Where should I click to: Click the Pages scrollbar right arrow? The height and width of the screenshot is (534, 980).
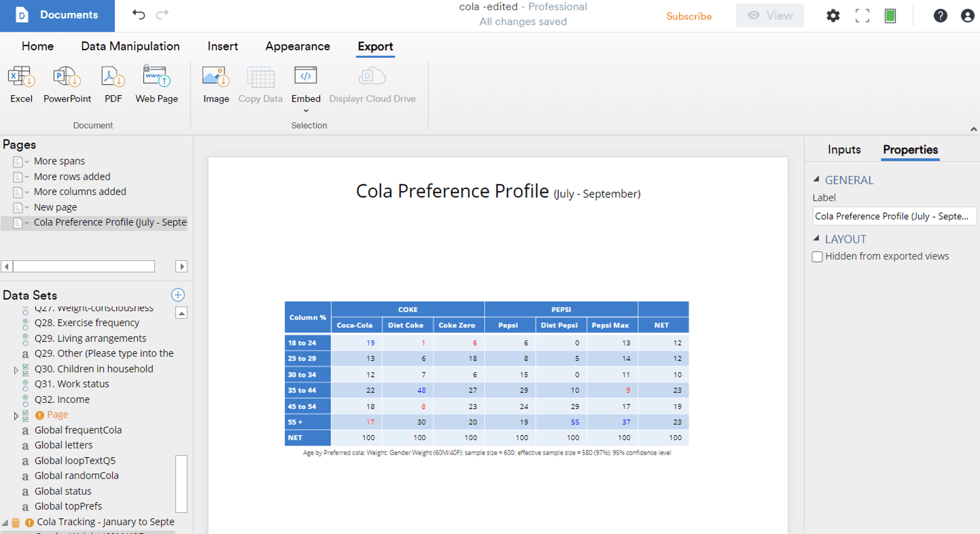[181, 266]
